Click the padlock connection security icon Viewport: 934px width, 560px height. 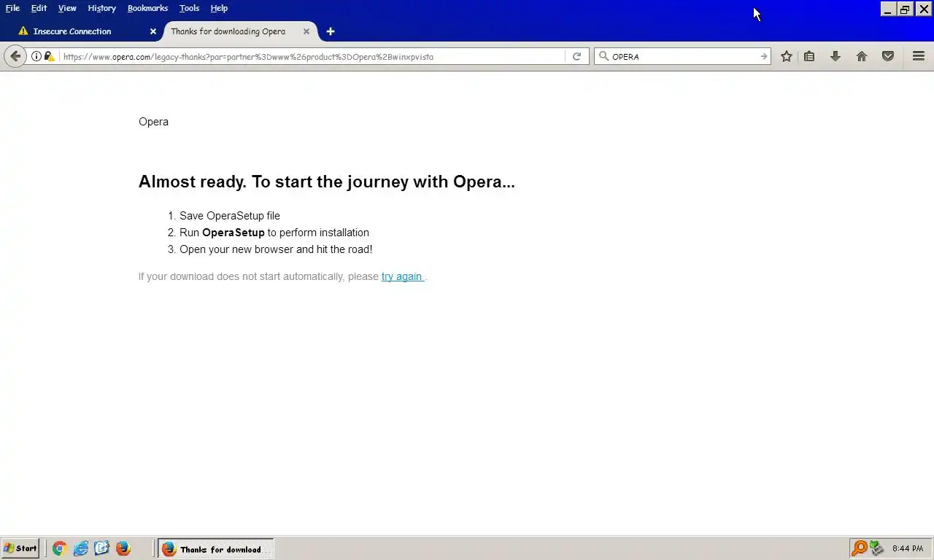click(x=49, y=56)
